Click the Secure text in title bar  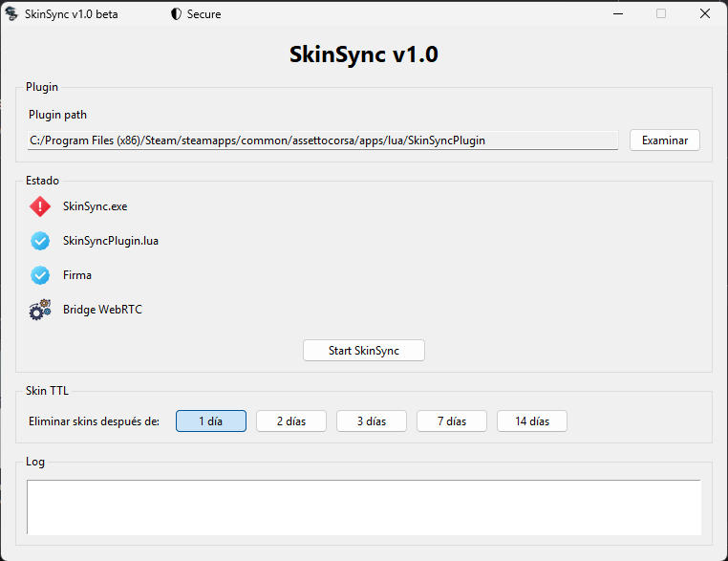click(x=203, y=14)
